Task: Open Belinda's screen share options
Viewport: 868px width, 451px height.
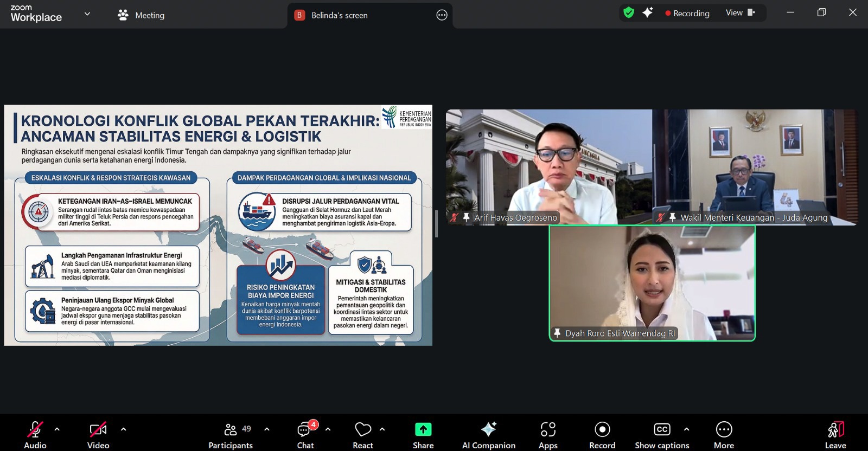Action: point(442,15)
